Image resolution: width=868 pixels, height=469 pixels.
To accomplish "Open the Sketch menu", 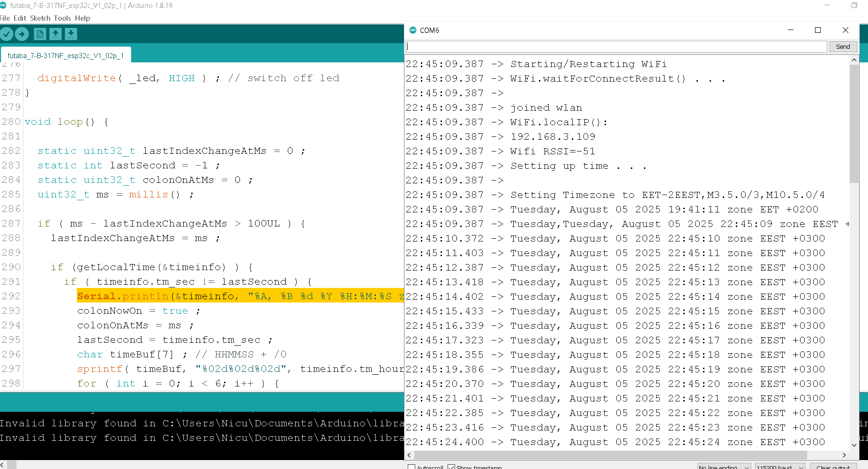I will point(40,18).
